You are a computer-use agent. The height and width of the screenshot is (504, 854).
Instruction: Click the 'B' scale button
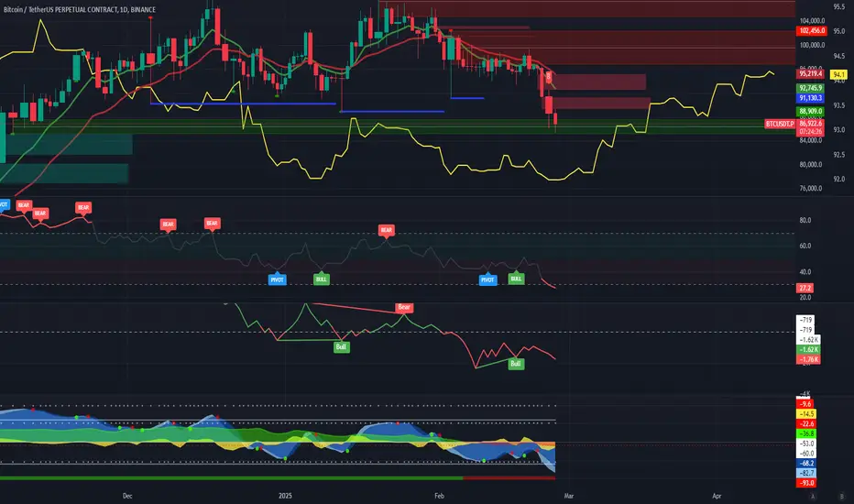(x=842, y=497)
